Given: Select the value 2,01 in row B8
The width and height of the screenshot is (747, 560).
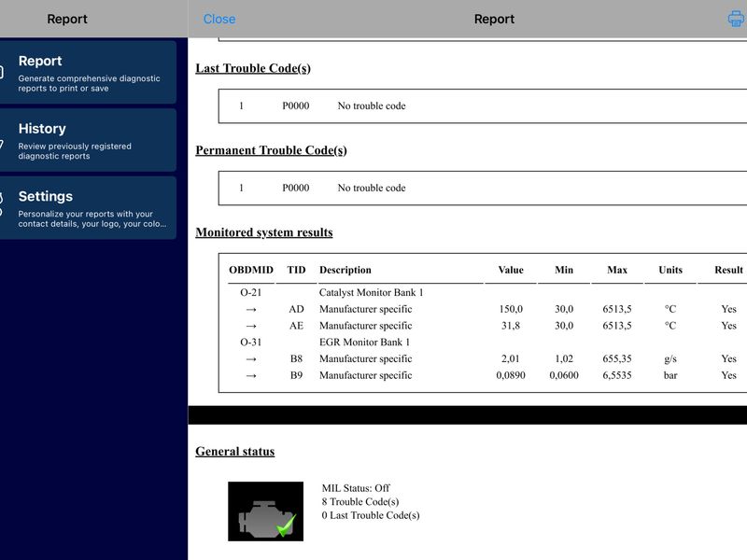Looking at the screenshot, I should click(511, 358).
